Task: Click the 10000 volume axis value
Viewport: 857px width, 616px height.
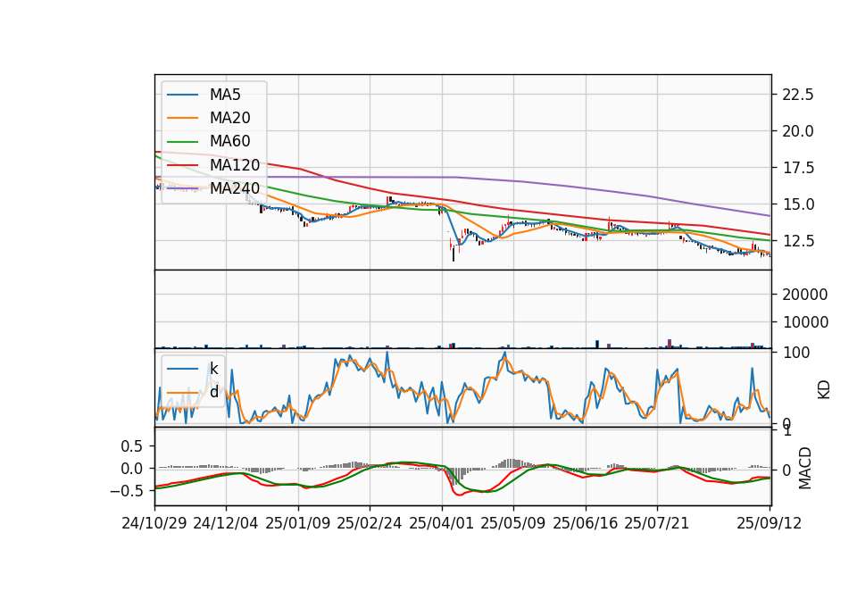Action: point(805,322)
